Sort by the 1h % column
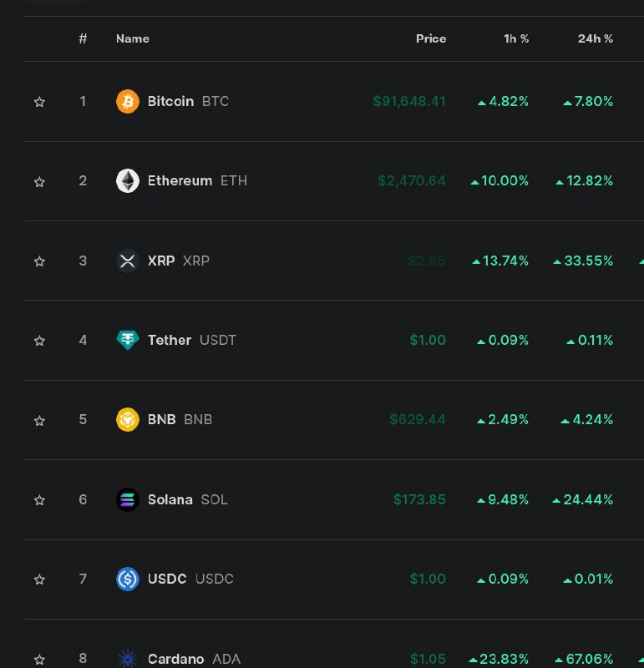Image resolution: width=644 pixels, height=668 pixels. click(x=515, y=38)
